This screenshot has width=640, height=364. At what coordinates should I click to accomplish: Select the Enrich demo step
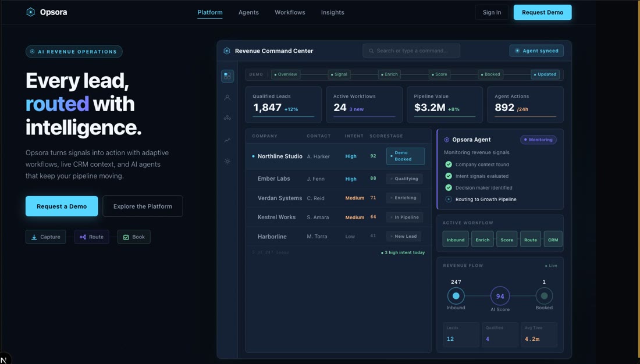pyautogui.click(x=389, y=74)
